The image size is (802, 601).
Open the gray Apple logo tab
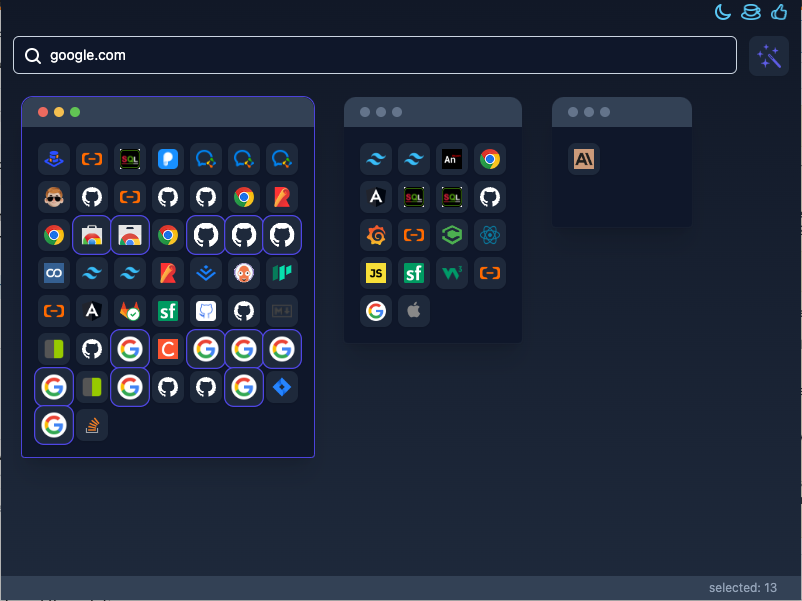pos(414,311)
